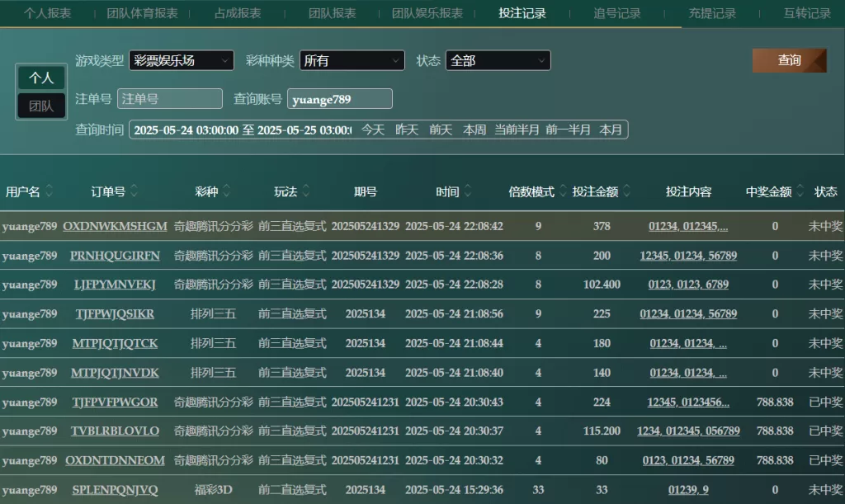Screen dimensions: 845x504
Task: Switch to 投注记录 tab
Action: tap(522, 13)
